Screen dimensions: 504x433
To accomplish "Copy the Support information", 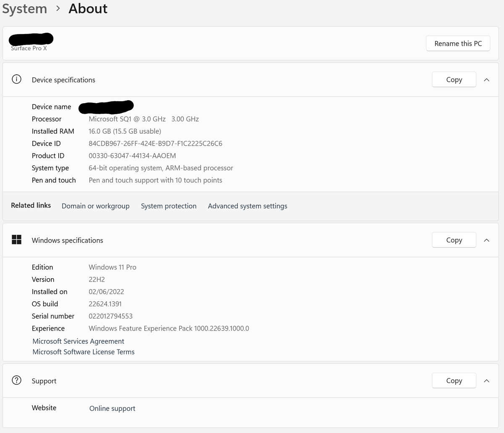I will (x=454, y=381).
